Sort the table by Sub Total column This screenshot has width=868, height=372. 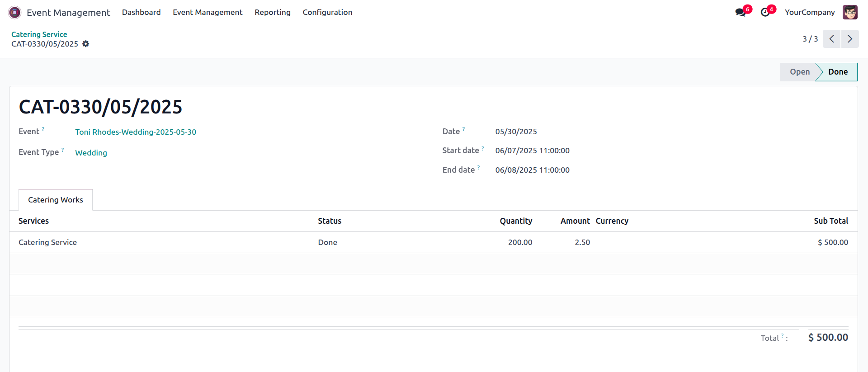[x=830, y=221]
